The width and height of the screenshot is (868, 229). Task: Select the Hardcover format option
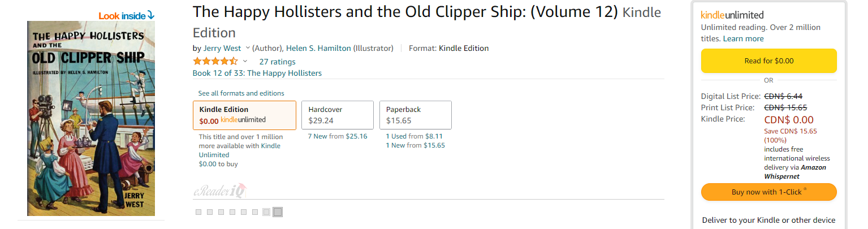click(x=337, y=115)
